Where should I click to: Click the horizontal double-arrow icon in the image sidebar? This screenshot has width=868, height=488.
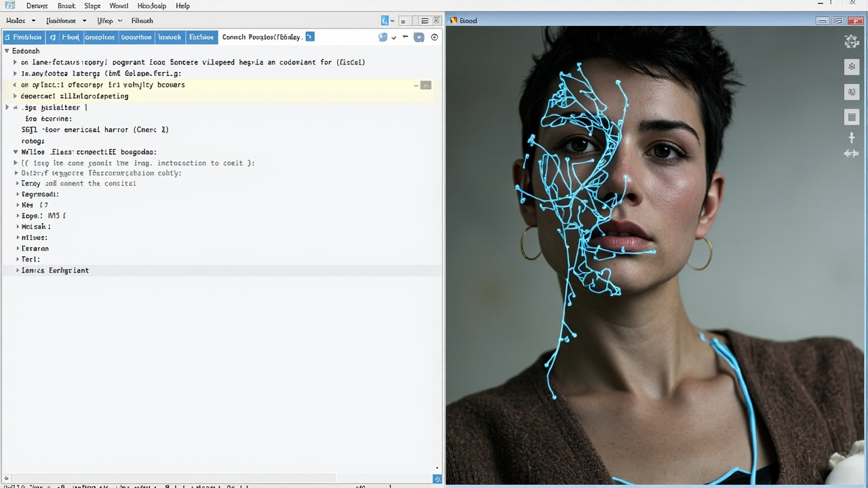[851, 154]
